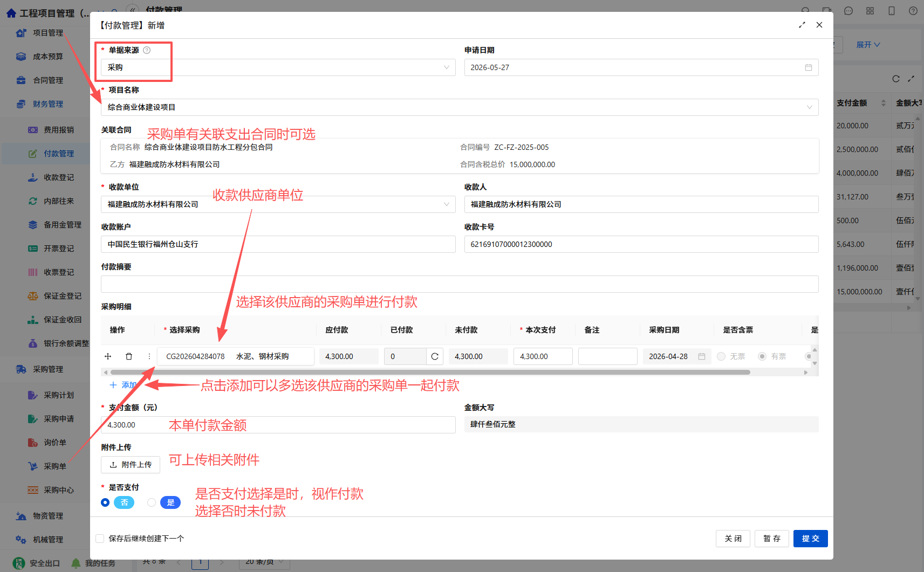Toggle dialog fullscreen expand icon

click(x=802, y=25)
